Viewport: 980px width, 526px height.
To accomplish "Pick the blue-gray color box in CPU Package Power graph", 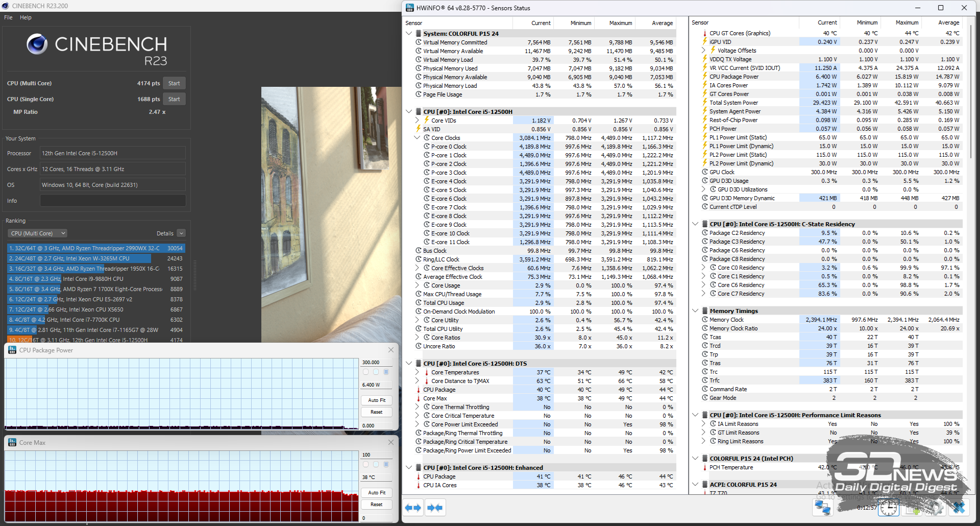I will (x=386, y=372).
